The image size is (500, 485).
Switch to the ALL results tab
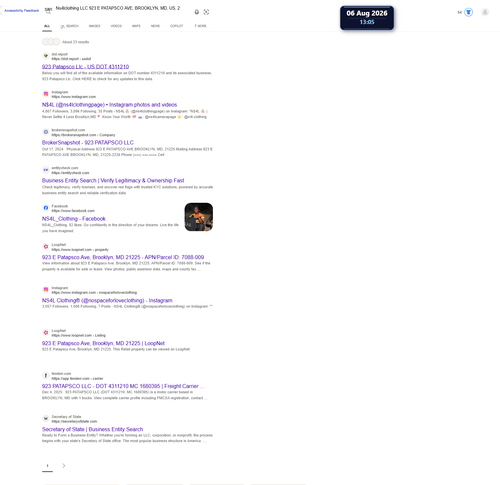click(x=47, y=26)
